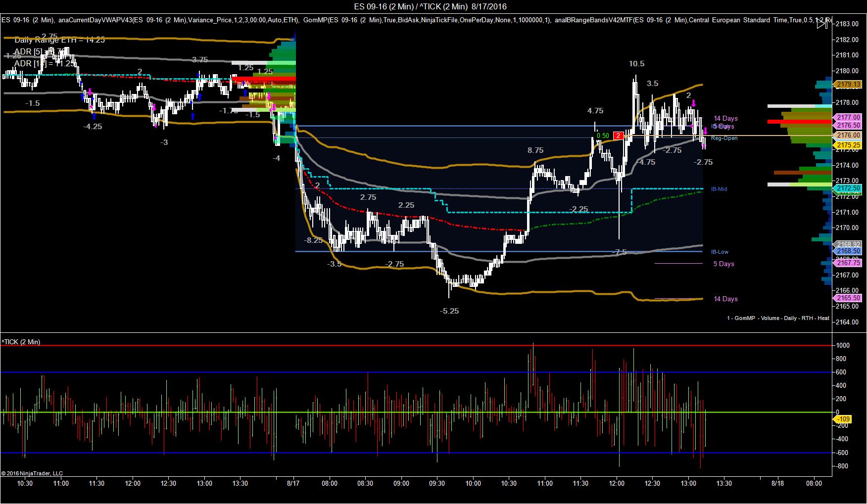867x504 pixels.
Task: Select the green zero line in TICK panel
Action: (x=416, y=412)
